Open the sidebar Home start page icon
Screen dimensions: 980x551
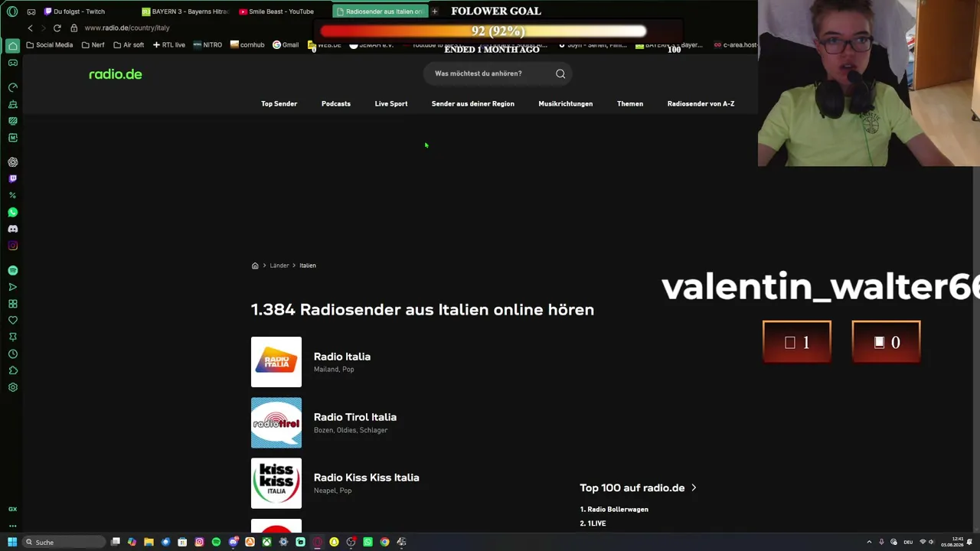13,46
